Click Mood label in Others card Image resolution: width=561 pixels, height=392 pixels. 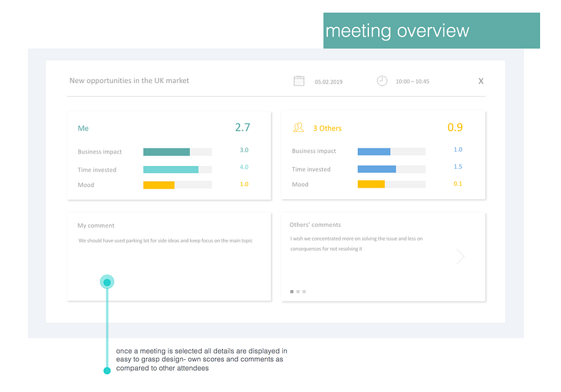300,184
